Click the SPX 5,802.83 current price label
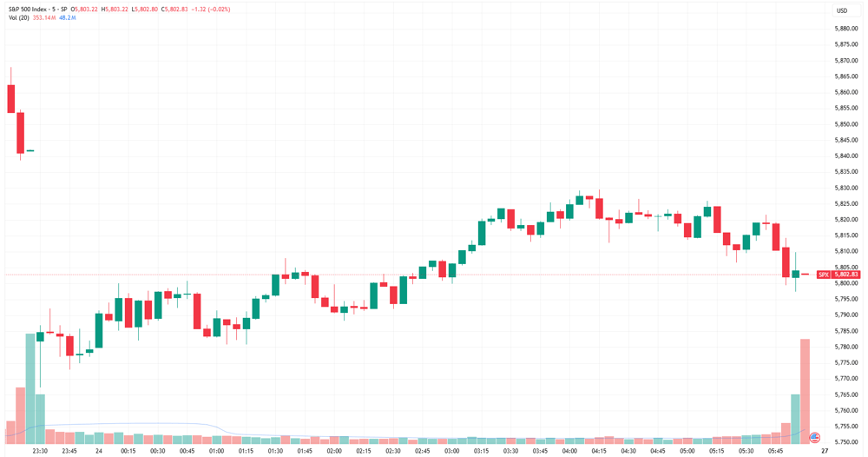The height and width of the screenshot is (457, 868). pos(838,275)
